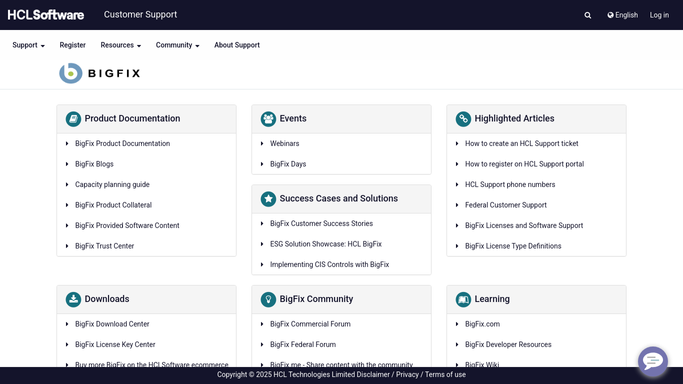Click the Highlighted Articles link icon
Viewport: 683px width, 384px height.
click(x=463, y=118)
